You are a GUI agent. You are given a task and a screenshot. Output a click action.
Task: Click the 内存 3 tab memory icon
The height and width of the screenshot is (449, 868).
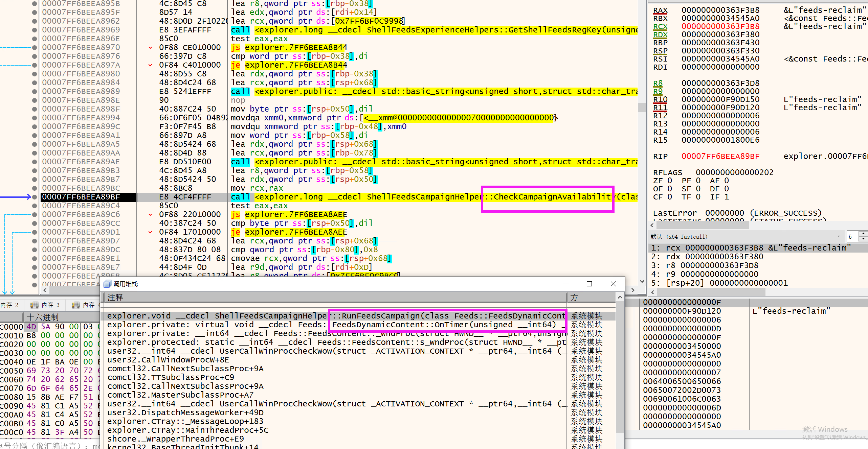coord(34,305)
